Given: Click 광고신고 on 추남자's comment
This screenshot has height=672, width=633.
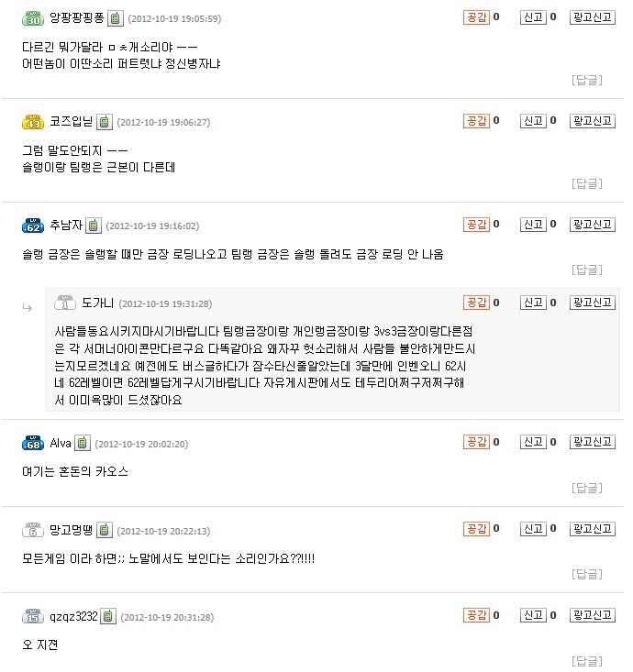Looking at the screenshot, I should [593, 224].
